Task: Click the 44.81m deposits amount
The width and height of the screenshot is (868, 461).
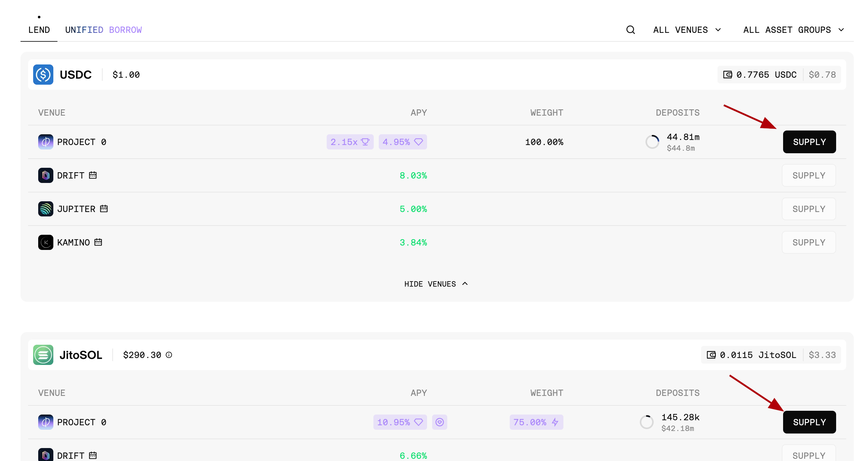Action: 683,137
